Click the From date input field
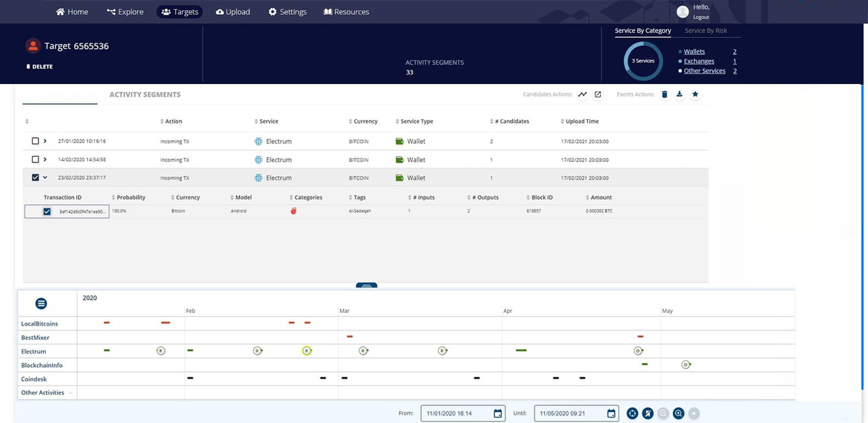868x423 pixels. pyautogui.click(x=463, y=413)
